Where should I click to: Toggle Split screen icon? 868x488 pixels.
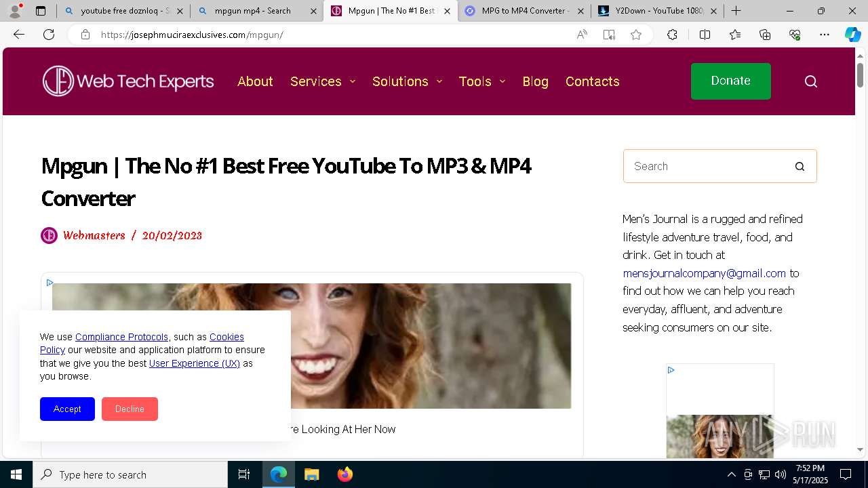(x=705, y=35)
